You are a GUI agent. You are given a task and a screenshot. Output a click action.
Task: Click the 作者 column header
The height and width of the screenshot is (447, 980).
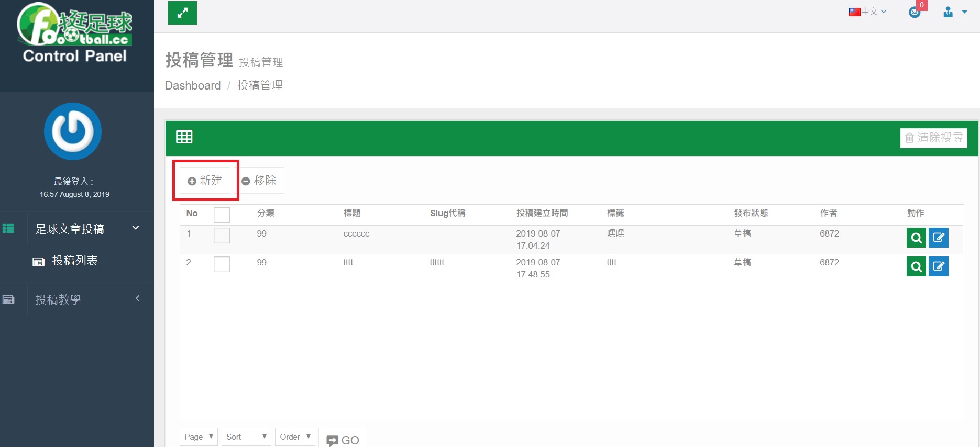pos(829,213)
